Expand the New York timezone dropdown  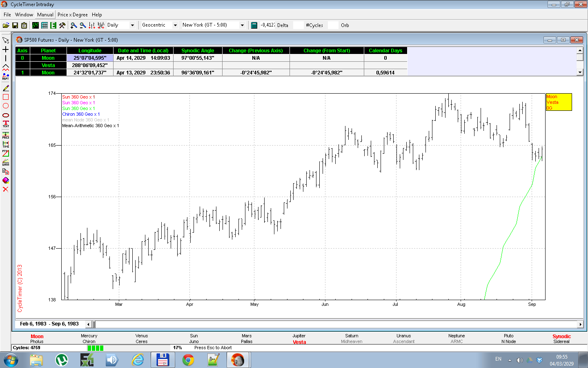point(242,25)
